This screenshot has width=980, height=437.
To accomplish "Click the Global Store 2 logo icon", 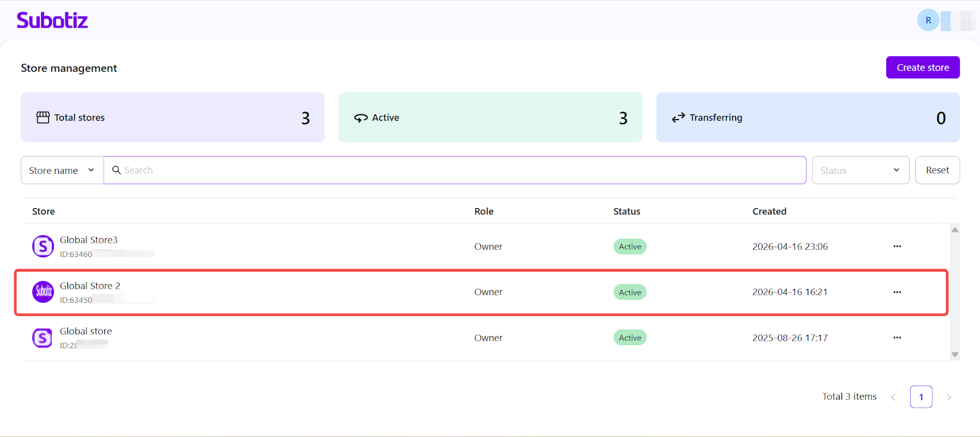I will coord(43,292).
